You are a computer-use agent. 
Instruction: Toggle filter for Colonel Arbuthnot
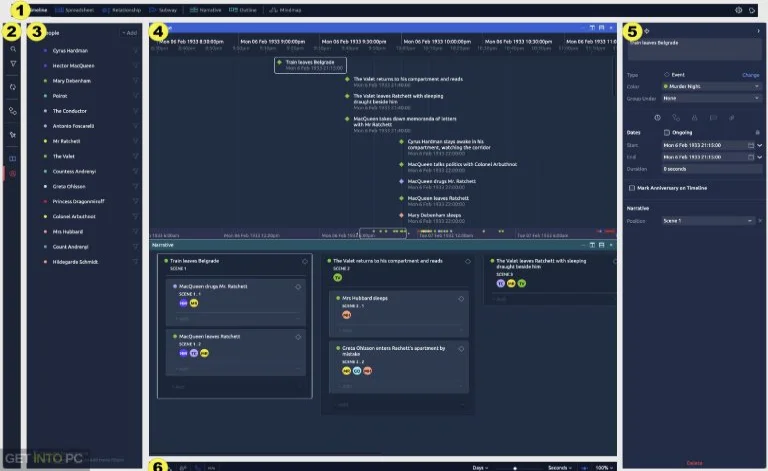(135, 216)
